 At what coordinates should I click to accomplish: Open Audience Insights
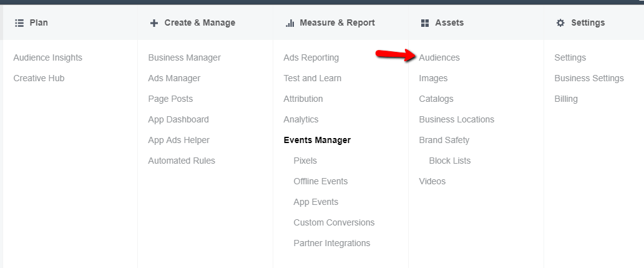[47, 57]
